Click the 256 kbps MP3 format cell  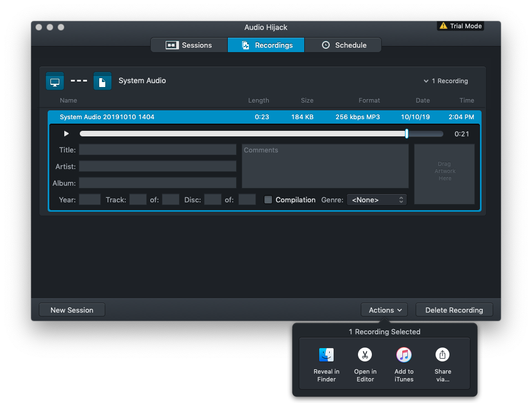(x=357, y=117)
